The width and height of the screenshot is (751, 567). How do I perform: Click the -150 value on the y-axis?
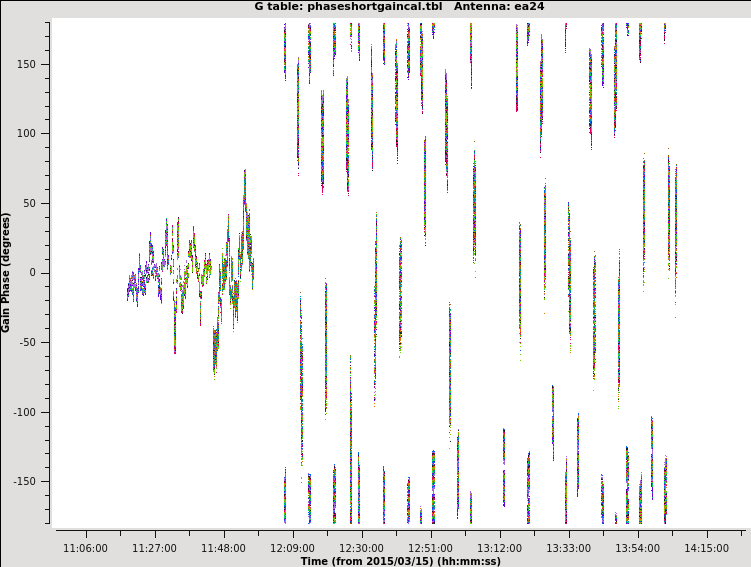tap(34, 481)
